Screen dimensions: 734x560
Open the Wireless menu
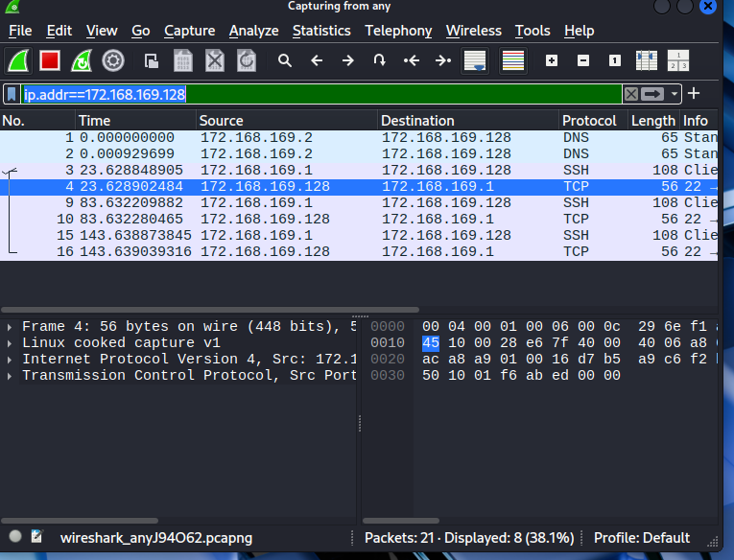click(x=473, y=31)
